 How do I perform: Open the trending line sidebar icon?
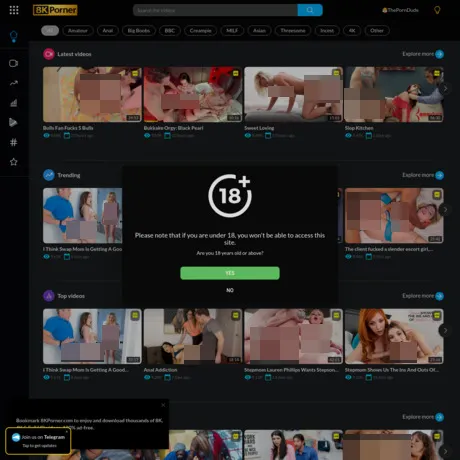[13, 83]
